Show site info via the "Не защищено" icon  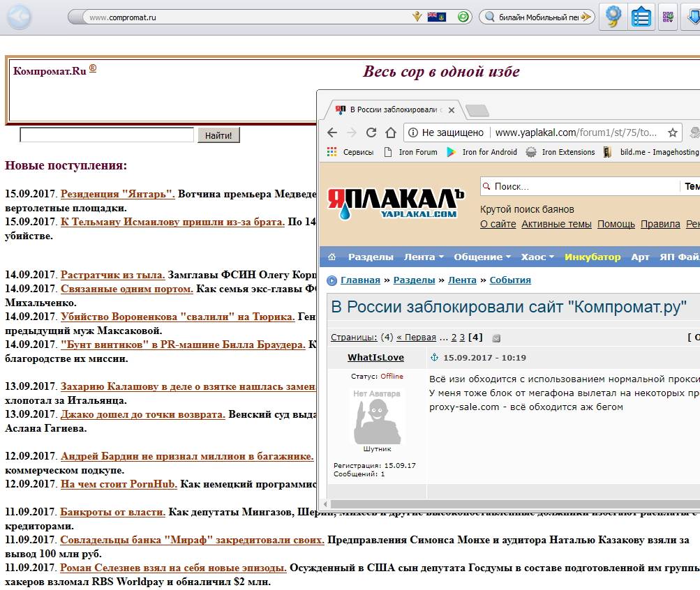413,133
